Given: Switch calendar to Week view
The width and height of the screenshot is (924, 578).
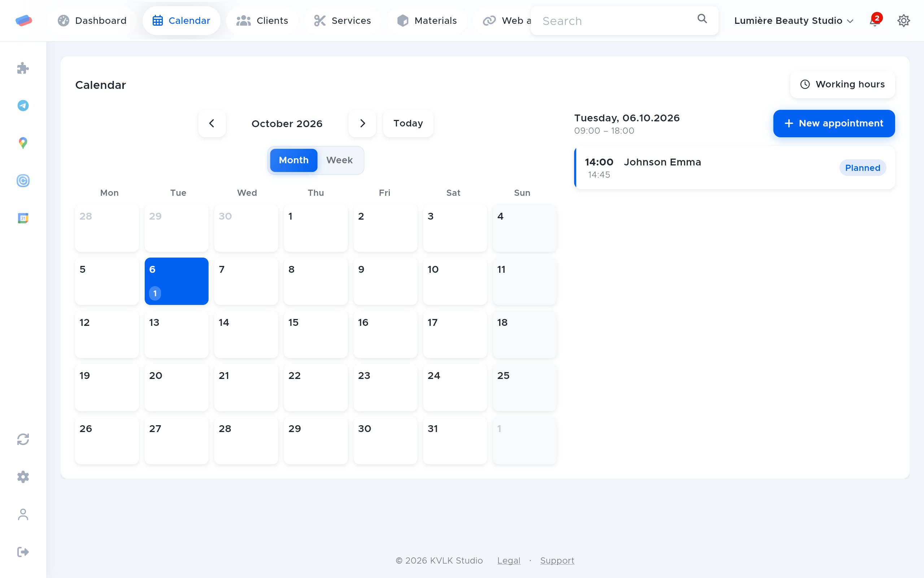Looking at the screenshot, I should (339, 160).
